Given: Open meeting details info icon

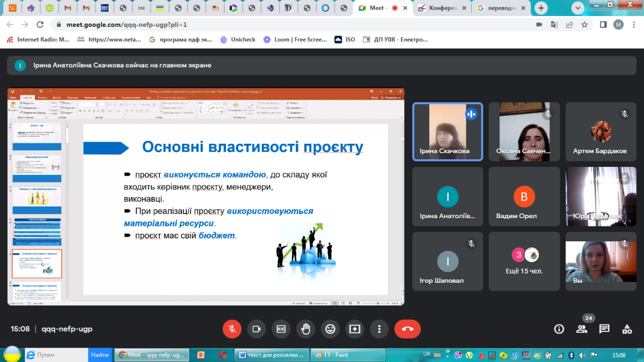Looking at the screenshot, I should (x=559, y=329).
